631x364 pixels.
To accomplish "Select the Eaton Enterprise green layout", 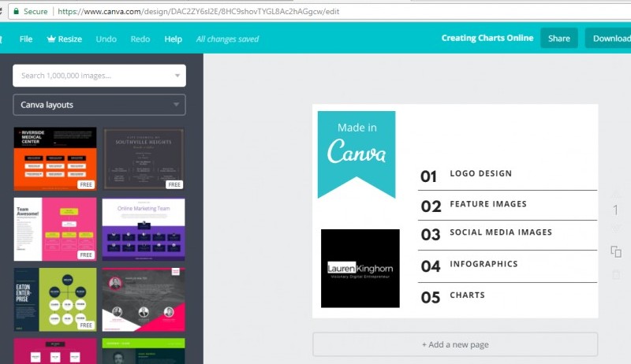I will coord(55,299).
